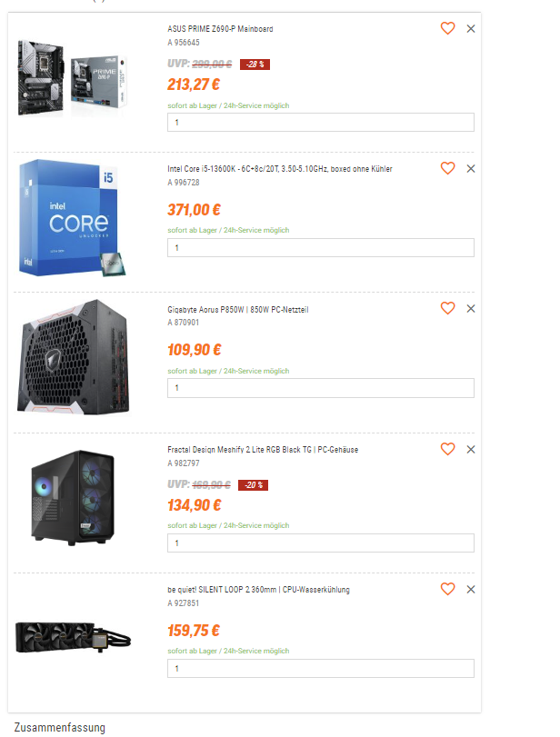This screenshot has height=737, width=560.
Task: Open the be quiet! water cooler thumbnail
Action: tap(73, 637)
